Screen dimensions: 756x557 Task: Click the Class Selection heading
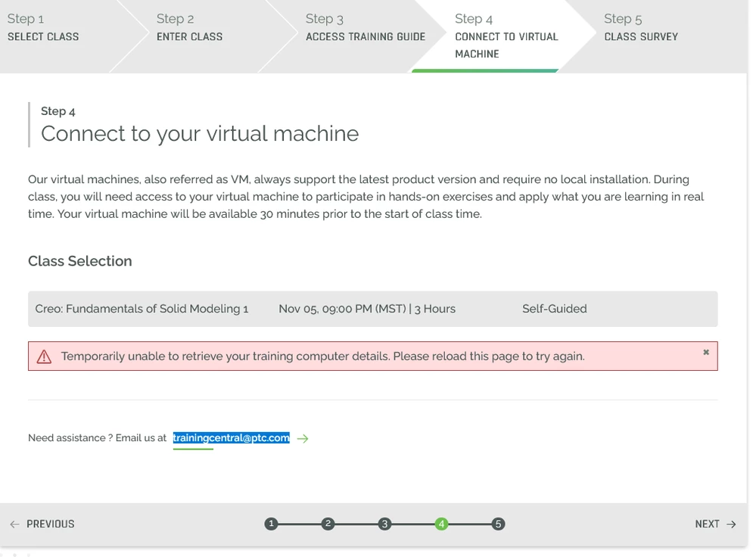click(x=80, y=261)
